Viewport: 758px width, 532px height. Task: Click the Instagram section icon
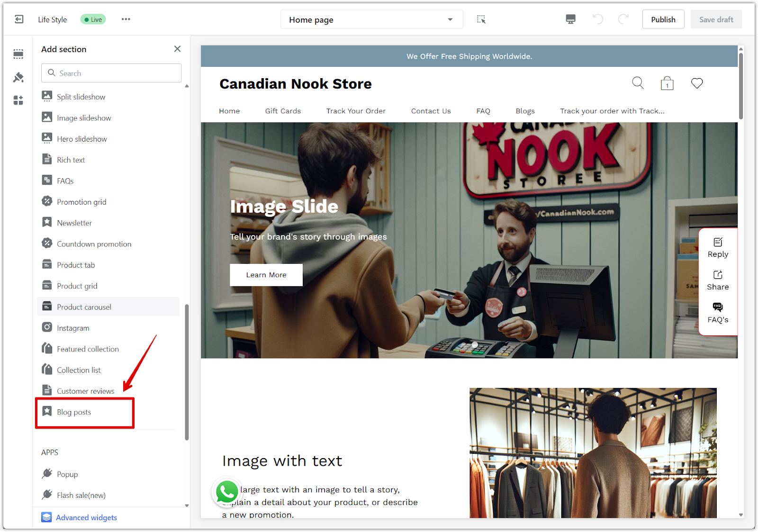pos(47,327)
